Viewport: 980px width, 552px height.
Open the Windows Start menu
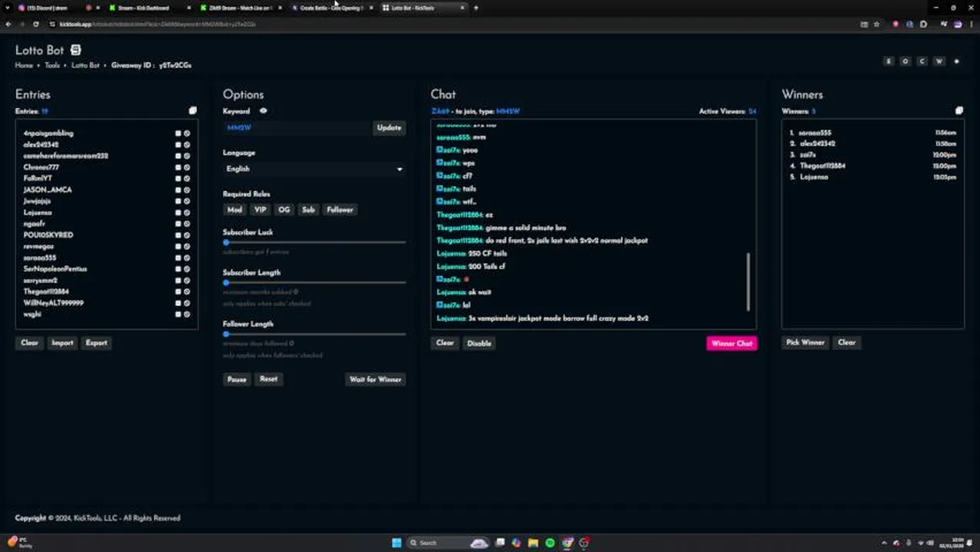[396, 543]
